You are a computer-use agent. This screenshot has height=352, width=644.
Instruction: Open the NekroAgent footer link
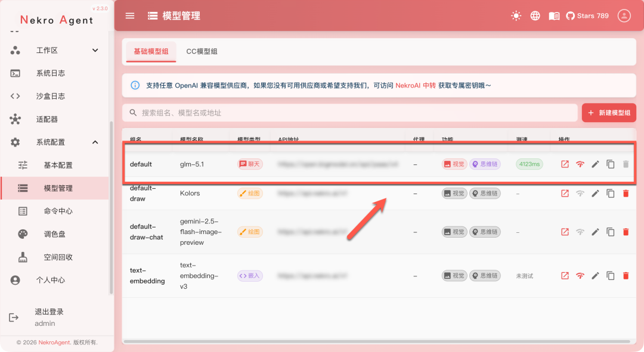54,342
